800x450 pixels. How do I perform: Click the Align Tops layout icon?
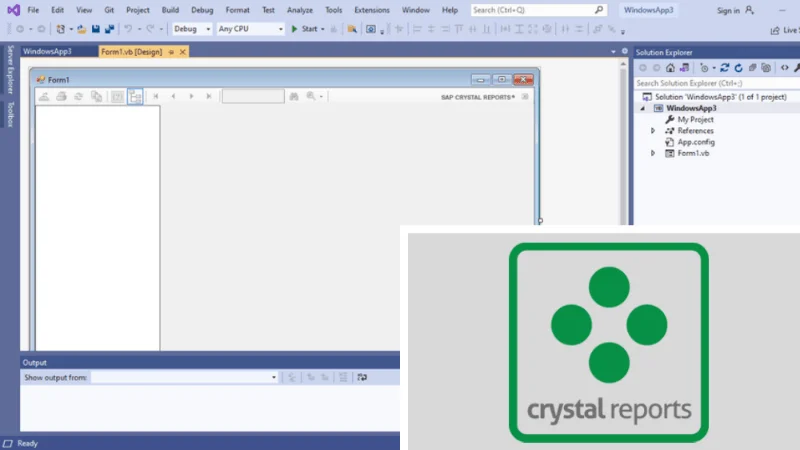click(x=459, y=29)
